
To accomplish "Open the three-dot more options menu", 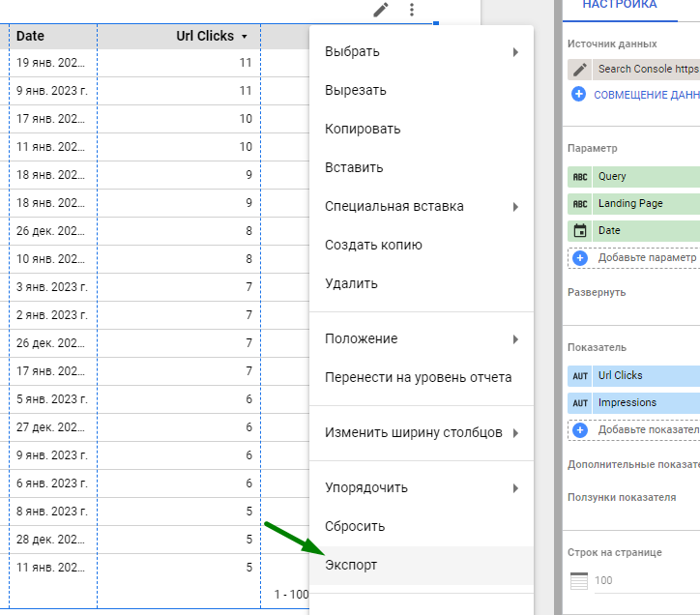I will pos(412,10).
